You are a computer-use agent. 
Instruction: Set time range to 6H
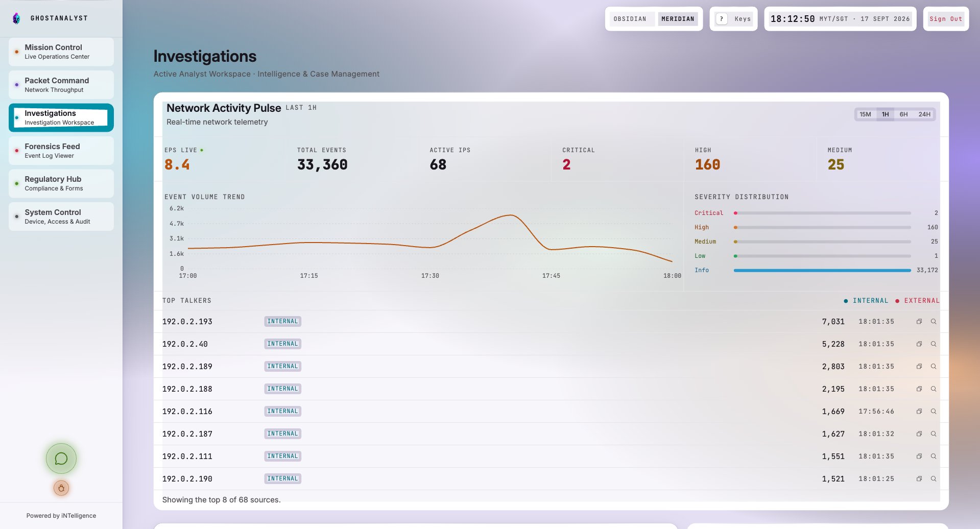pyautogui.click(x=903, y=114)
